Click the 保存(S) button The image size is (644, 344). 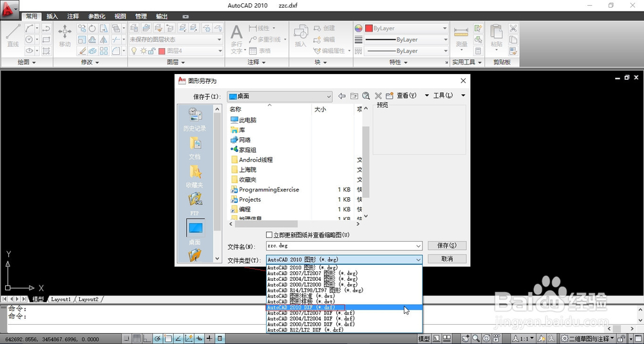point(447,246)
